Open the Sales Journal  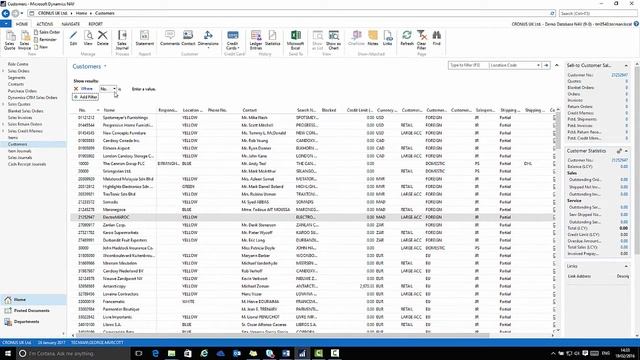click(122, 40)
